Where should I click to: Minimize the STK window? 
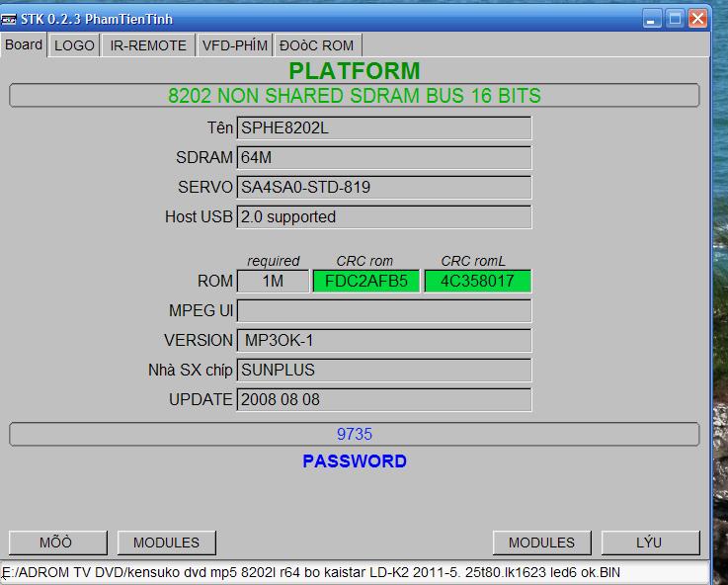click(x=652, y=19)
